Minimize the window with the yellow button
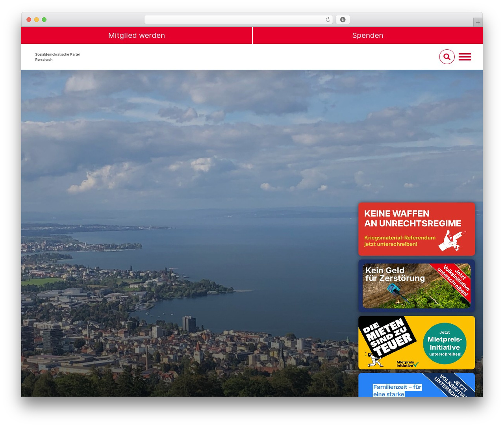Image resolution: width=504 pixels, height=427 pixels. pyautogui.click(x=37, y=20)
